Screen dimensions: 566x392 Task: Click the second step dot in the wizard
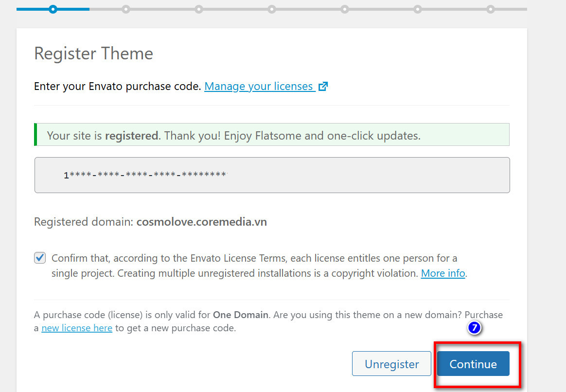point(126,9)
